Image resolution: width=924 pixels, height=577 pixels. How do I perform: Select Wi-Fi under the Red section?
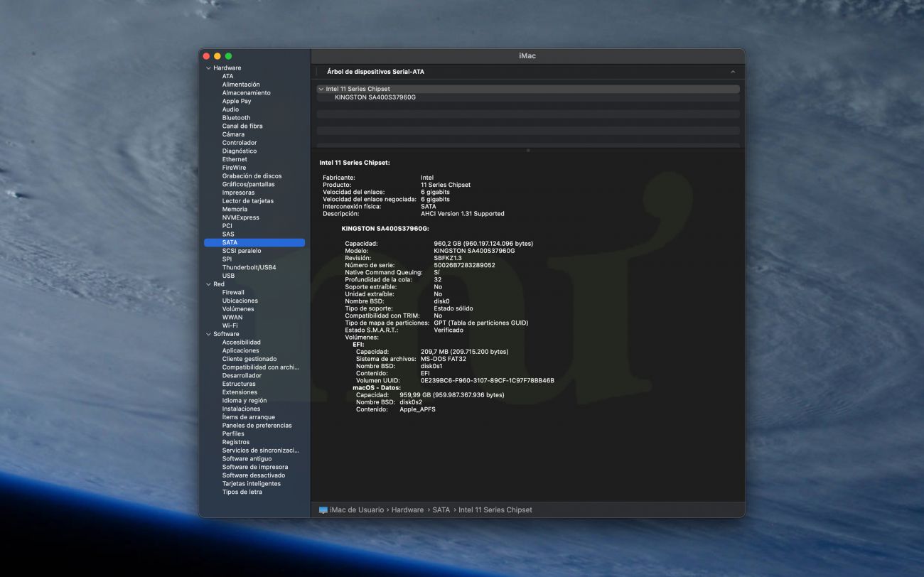pyautogui.click(x=230, y=326)
